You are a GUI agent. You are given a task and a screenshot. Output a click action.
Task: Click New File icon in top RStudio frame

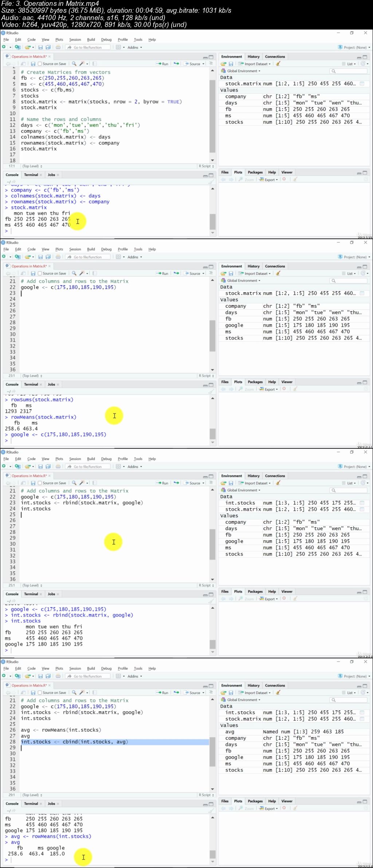click(x=4, y=47)
